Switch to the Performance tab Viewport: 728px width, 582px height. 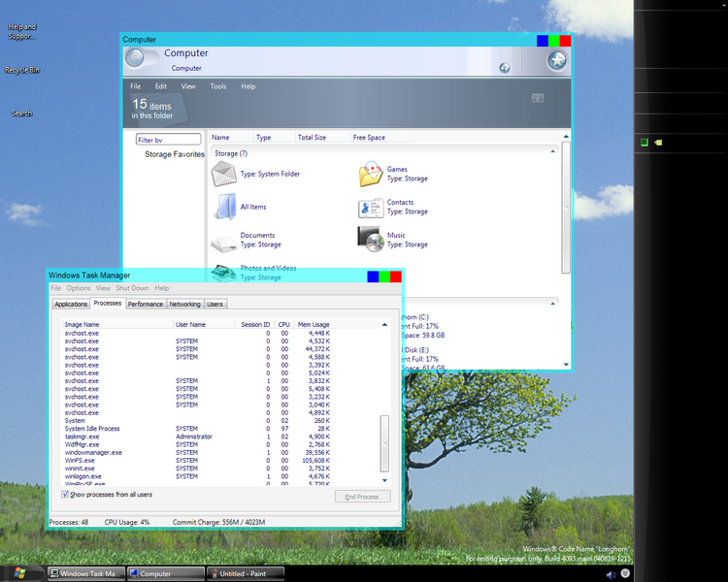click(x=146, y=304)
